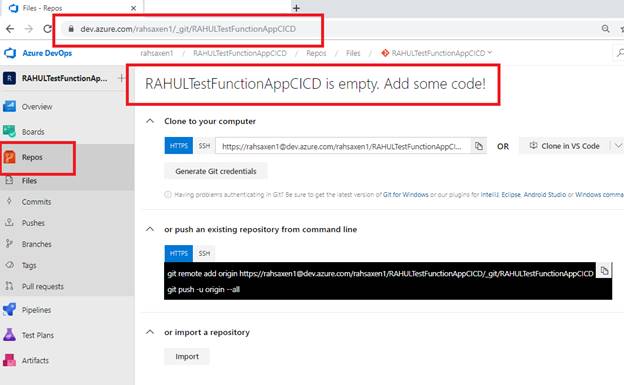Click the git remote add origin command text
This screenshot has height=385, width=624.
pos(380,274)
